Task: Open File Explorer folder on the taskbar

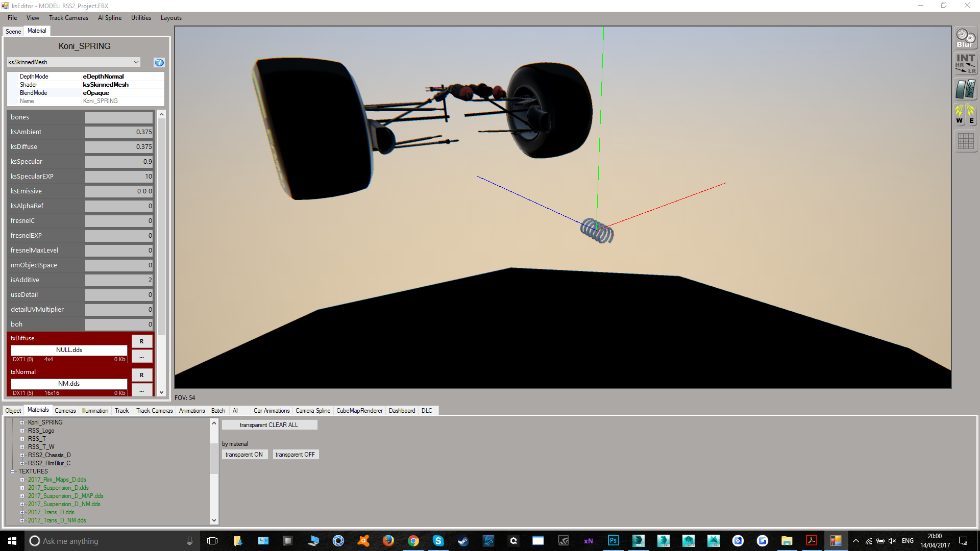Action: [787, 541]
